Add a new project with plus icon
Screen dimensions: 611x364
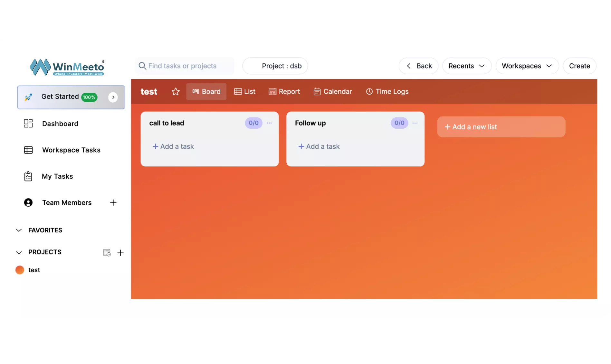pos(120,253)
